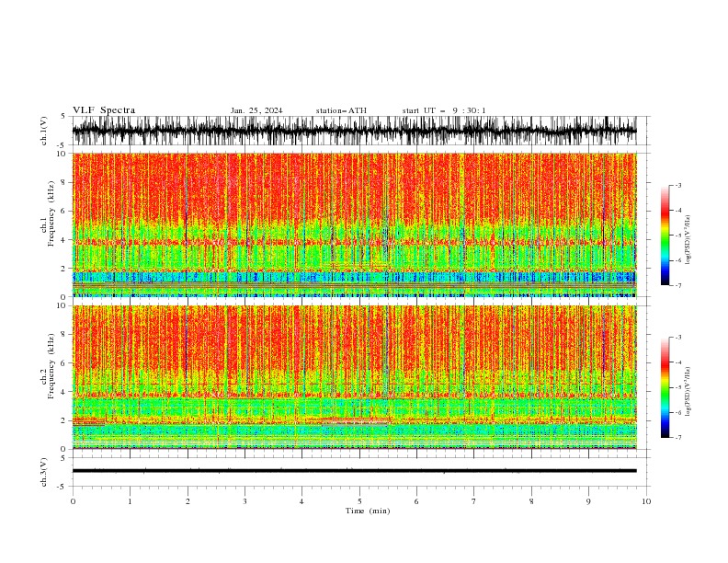The image size is (728, 563).
Task: Click the ch.1 voltage waveform strip
Action: (x=354, y=131)
